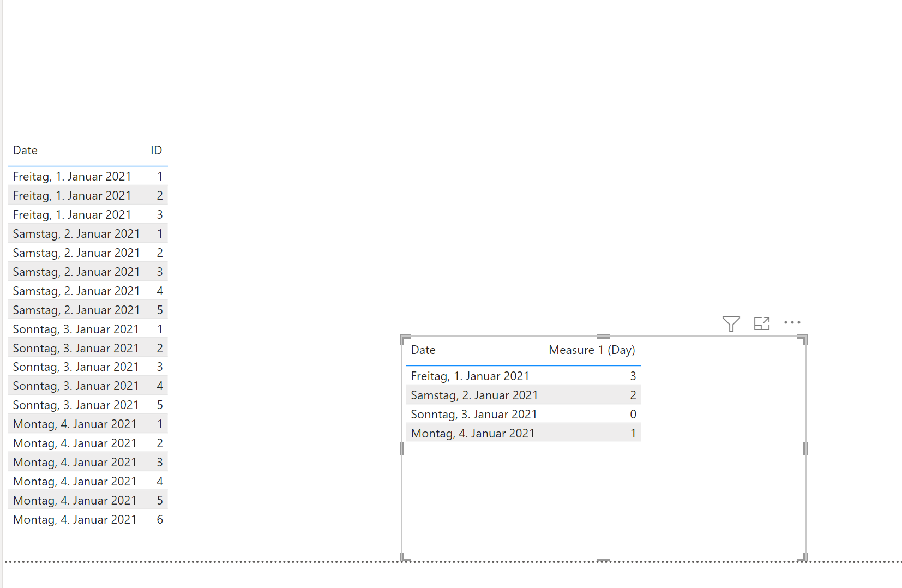Grab the top-center resize handle of visual
902x588 pixels.
604,337
